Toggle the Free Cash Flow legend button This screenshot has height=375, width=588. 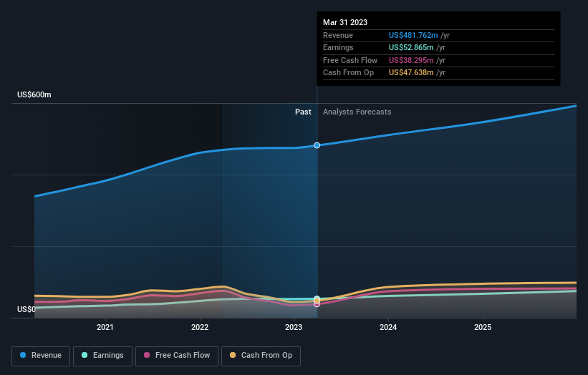click(x=177, y=356)
